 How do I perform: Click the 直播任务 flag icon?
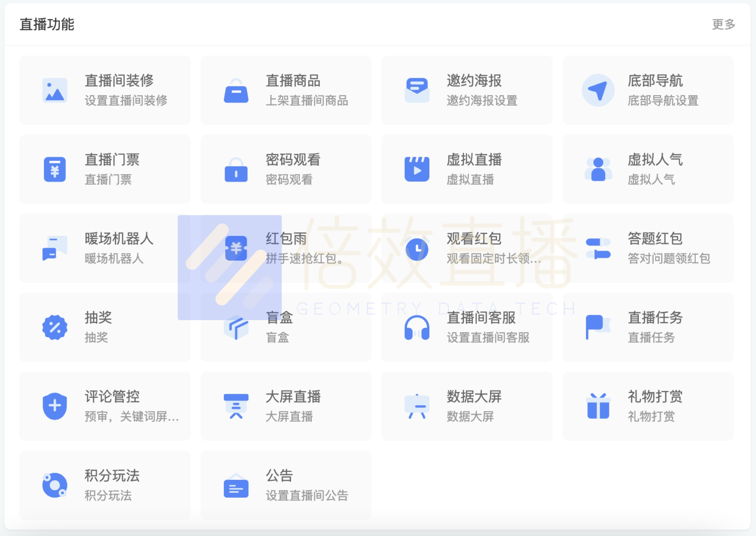coord(598,327)
